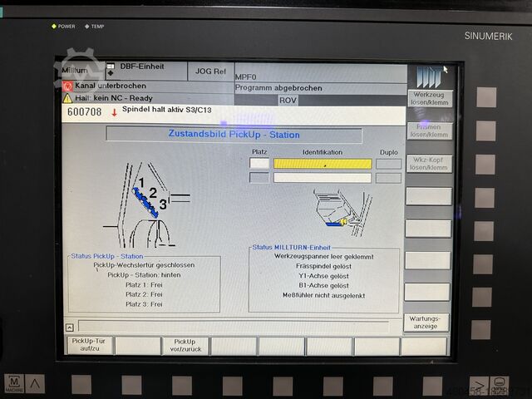Select the Werkzeug lösen/klemm softkey

click(x=430, y=98)
